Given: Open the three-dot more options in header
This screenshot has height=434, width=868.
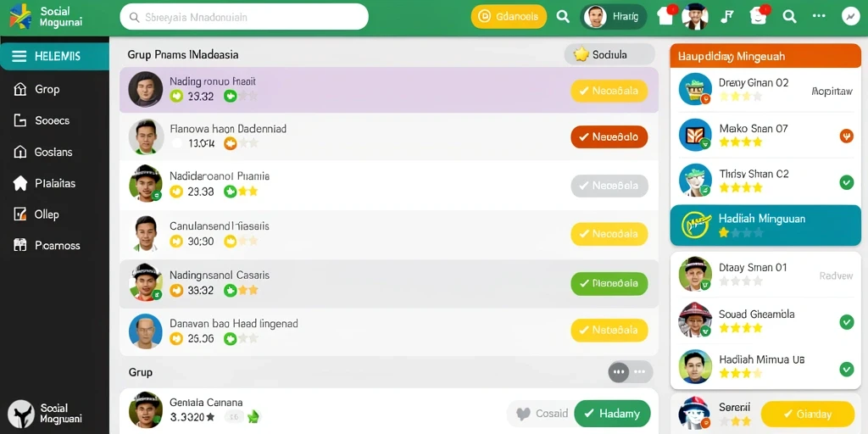Looking at the screenshot, I should coord(820,17).
